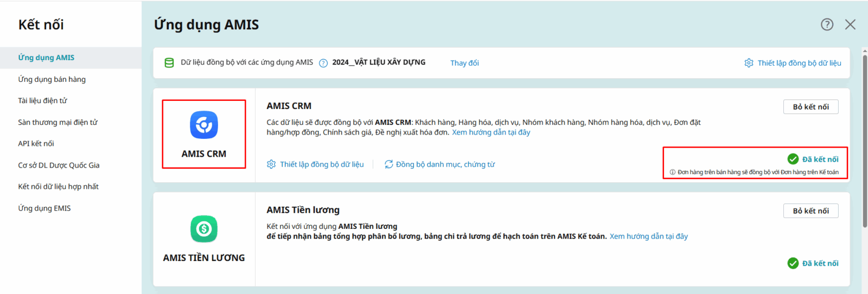Select Ứng dụng bán hàng menu item
Screen dimensions: 868x294
pyautogui.click(x=52, y=79)
